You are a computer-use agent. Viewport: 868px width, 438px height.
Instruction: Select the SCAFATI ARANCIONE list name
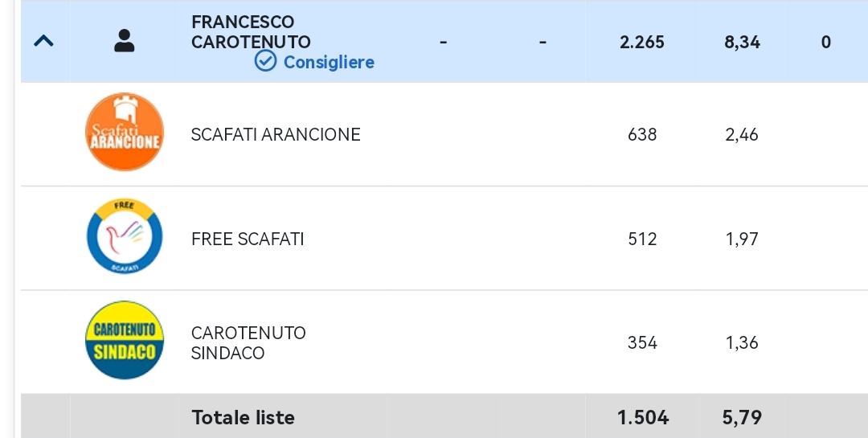point(276,134)
